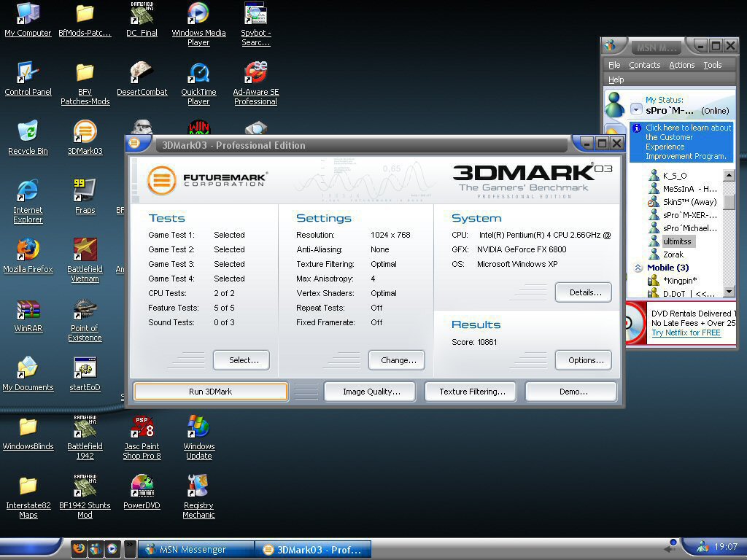Switch to the MSN Messenger taskbar button
Screen dimensions: 747x560
tap(196, 550)
